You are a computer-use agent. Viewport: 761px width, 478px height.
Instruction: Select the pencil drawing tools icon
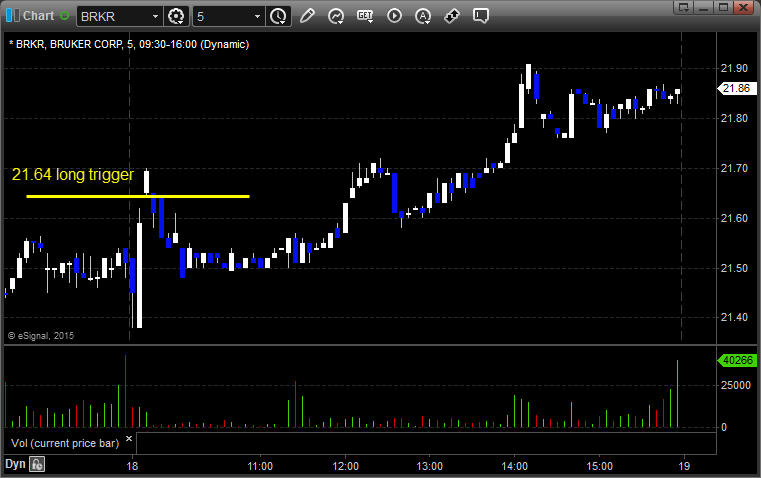point(307,16)
